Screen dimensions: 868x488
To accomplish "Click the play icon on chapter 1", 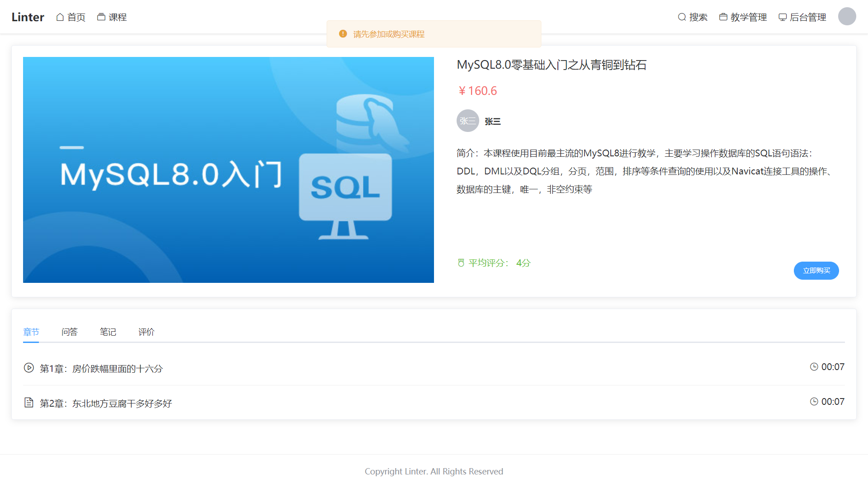I will (x=28, y=368).
